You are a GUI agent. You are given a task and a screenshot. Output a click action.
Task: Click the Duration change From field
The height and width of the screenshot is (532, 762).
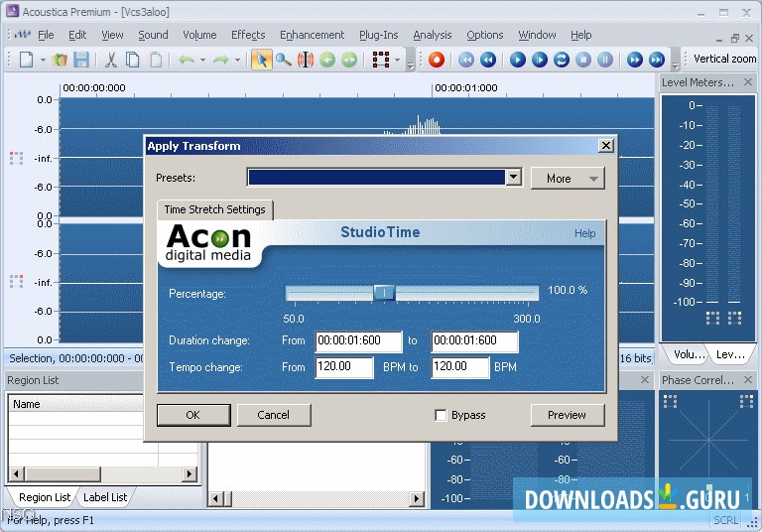tap(358, 340)
